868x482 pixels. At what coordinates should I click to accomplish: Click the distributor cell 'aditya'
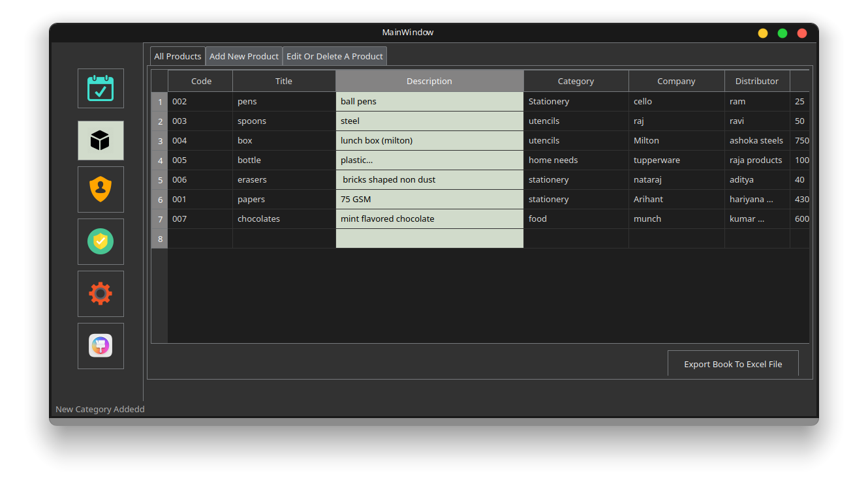pos(758,180)
